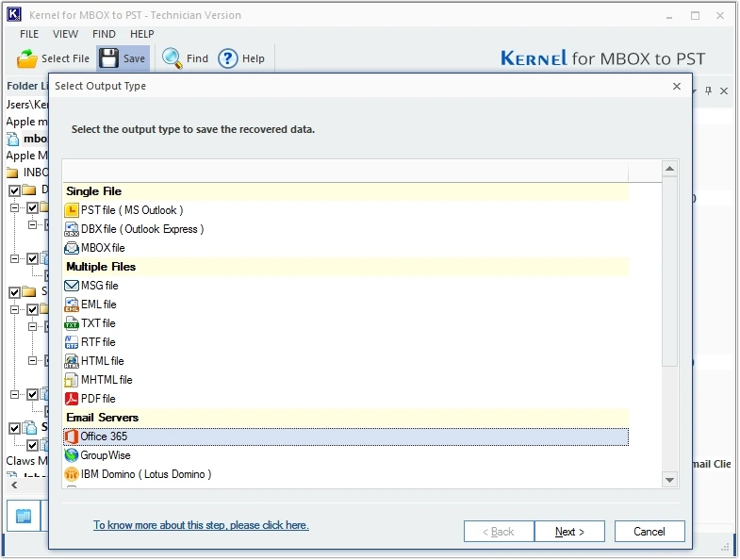The width and height of the screenshot is (740, 560).
Task: Open the FILE menu
Action: coord(29,34)
